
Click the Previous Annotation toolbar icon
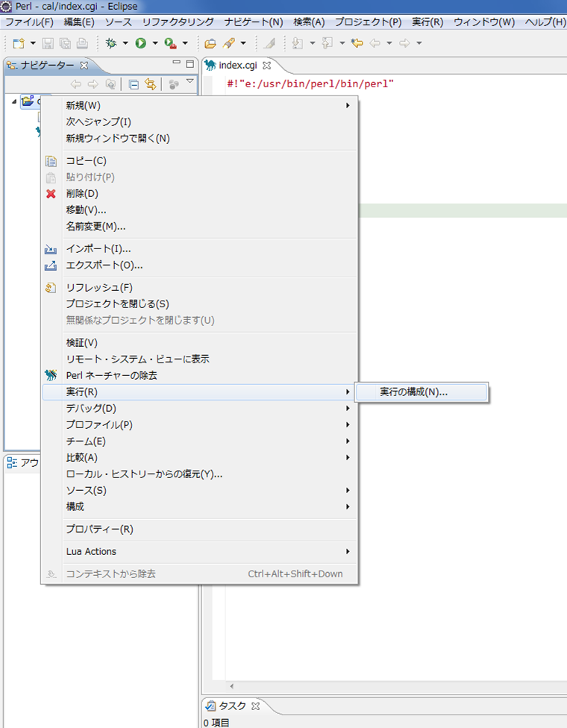coord(328,44)
